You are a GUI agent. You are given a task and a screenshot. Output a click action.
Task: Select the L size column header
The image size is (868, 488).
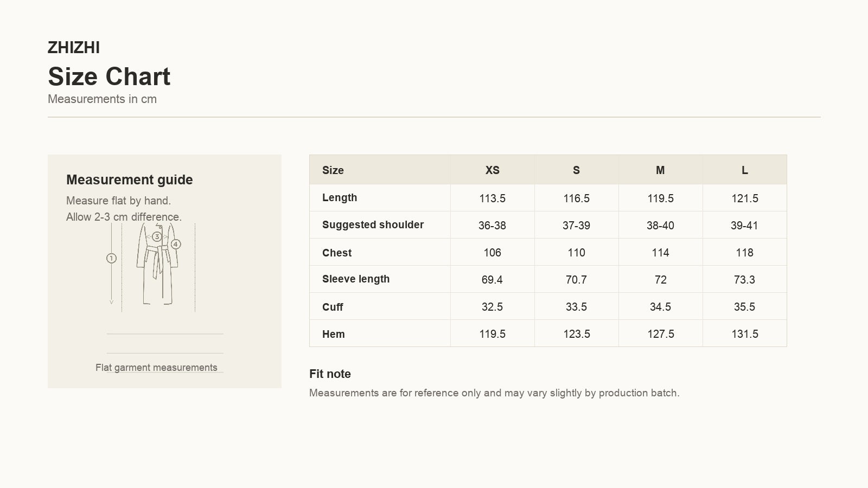tap(744, 170)
